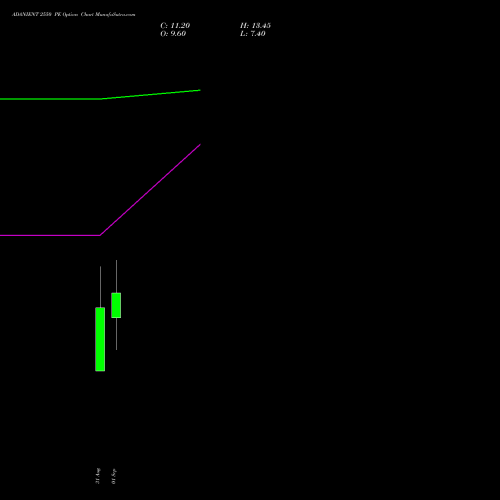Viewport: 500px width, 500px height.
Task: Click the 01 Sep date axis label
Action: [x=114, y=476]
